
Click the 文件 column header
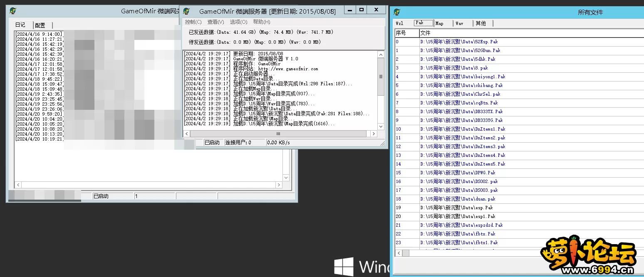(532, 33)
